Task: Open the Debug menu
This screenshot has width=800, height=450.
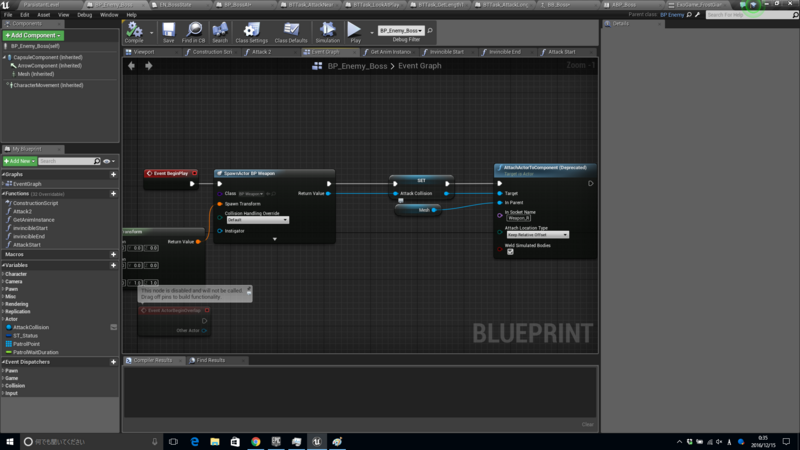Action: 84,15
